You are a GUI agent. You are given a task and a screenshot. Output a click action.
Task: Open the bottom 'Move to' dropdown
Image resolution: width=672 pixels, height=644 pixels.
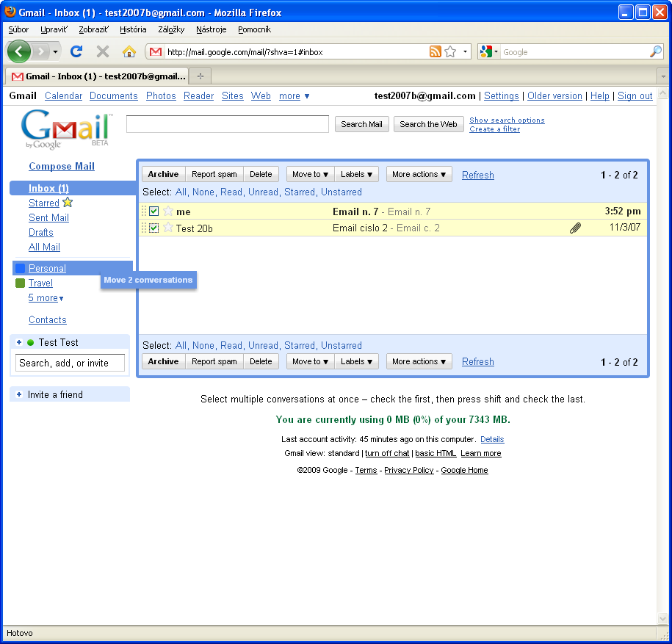point(310,361)
